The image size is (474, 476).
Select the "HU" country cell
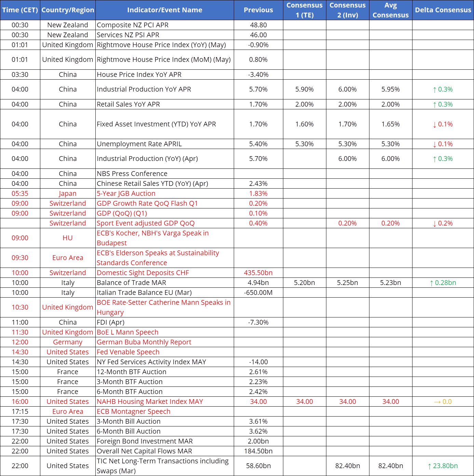(68, 238)
